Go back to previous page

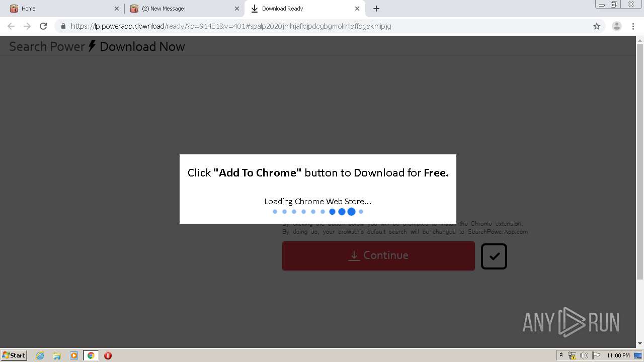click(x=11, y=26)
